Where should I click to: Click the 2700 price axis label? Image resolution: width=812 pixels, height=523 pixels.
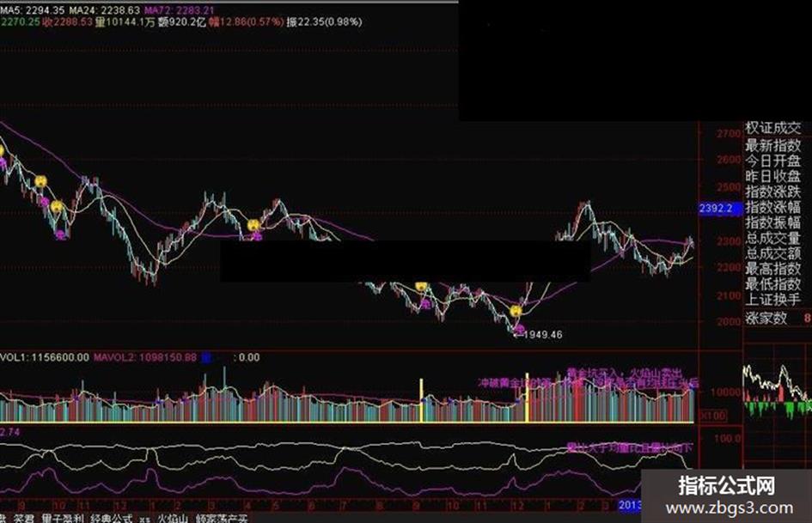(730, 134)
